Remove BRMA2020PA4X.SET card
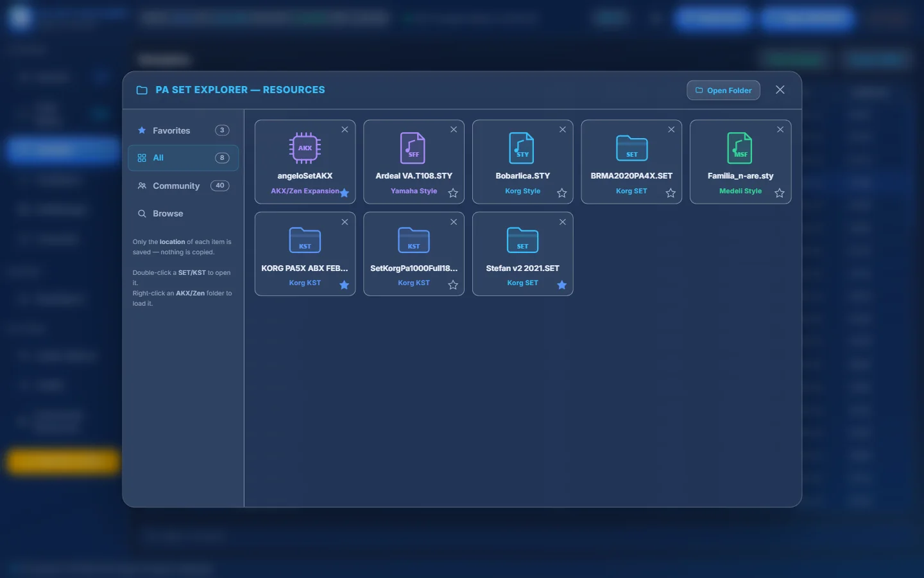This screenshot has width=924, height=578. [671, 130]
